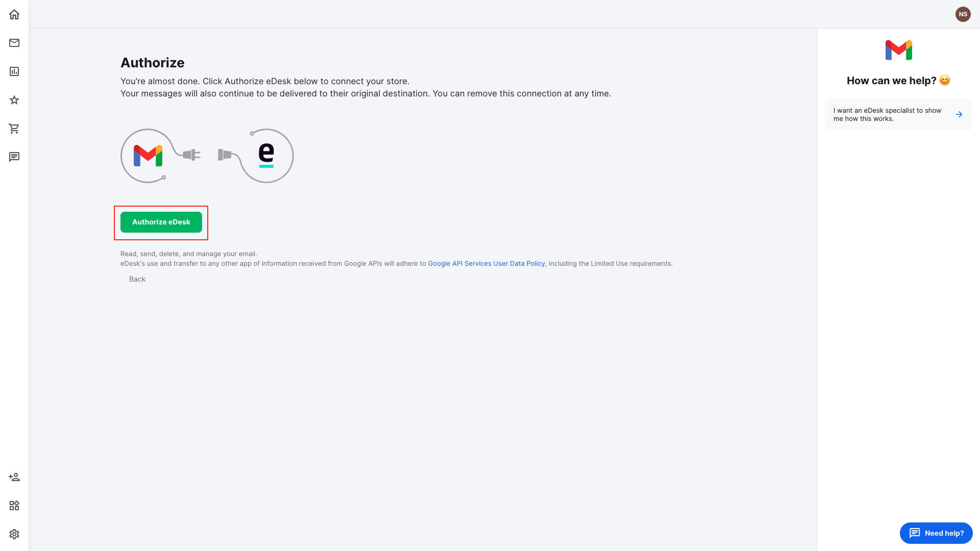Open the Insights chart icon

point(14,71)
